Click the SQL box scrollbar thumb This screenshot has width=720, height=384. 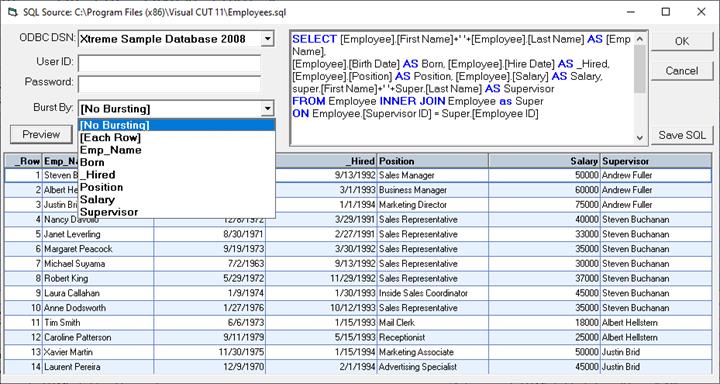[x=640, y=69]
